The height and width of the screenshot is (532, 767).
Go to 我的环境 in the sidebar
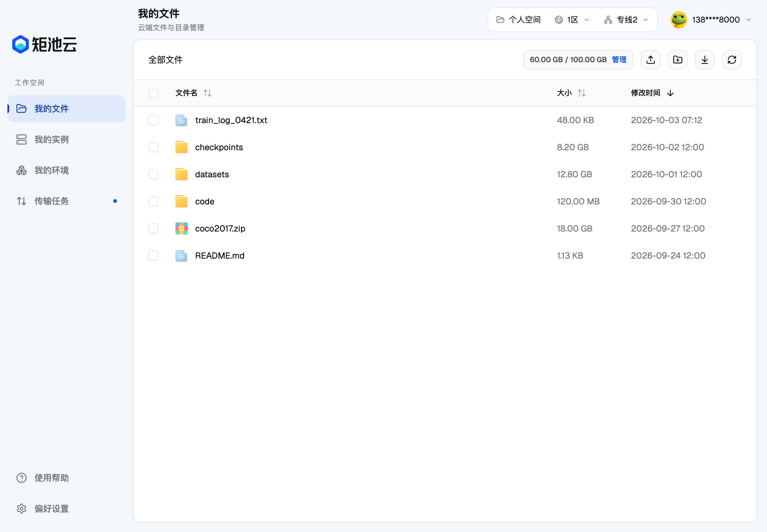(66, 170)
